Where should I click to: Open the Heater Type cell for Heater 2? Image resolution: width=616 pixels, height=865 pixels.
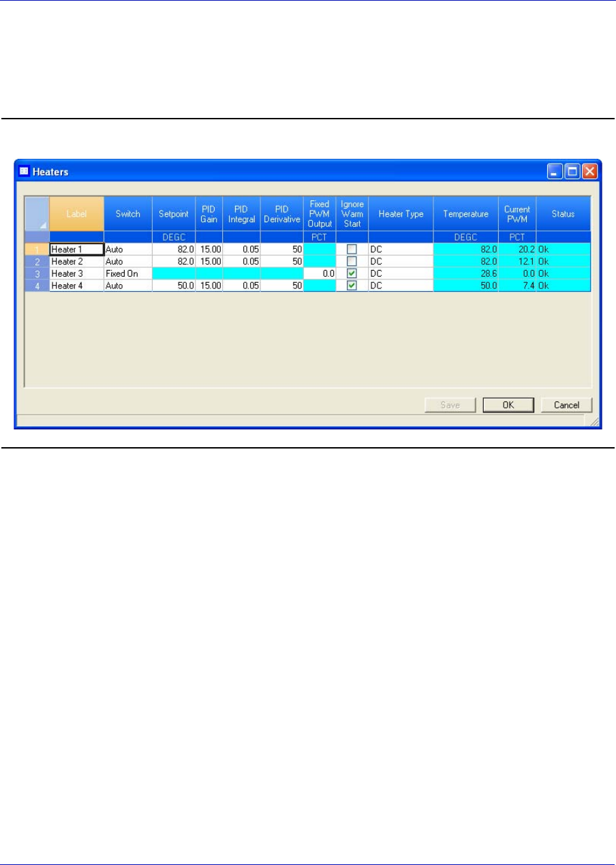[401, 262]
